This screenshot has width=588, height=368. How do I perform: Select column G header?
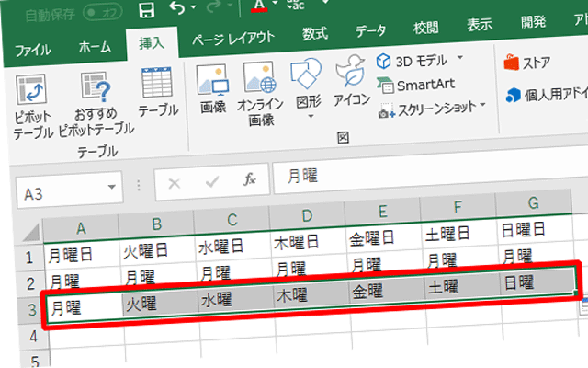534,202
